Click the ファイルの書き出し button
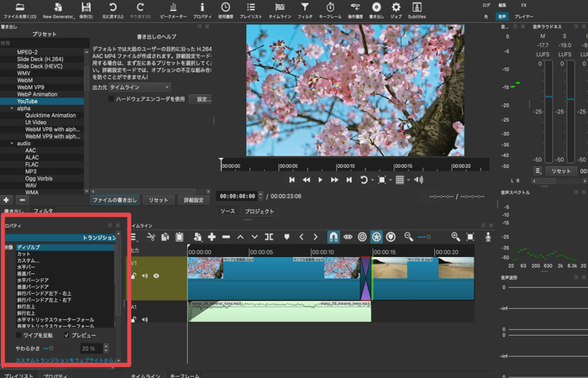 pyautogui.click(x=115, y=201)
